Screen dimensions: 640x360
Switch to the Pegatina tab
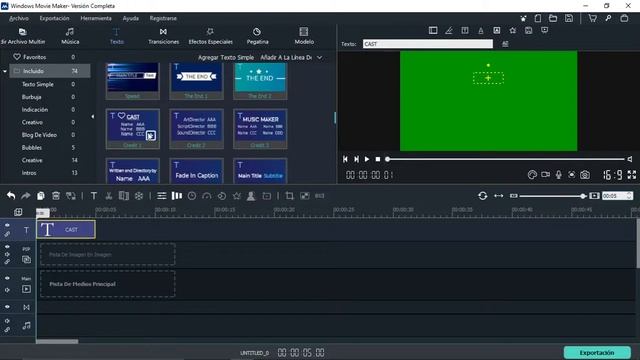[257, 36]
